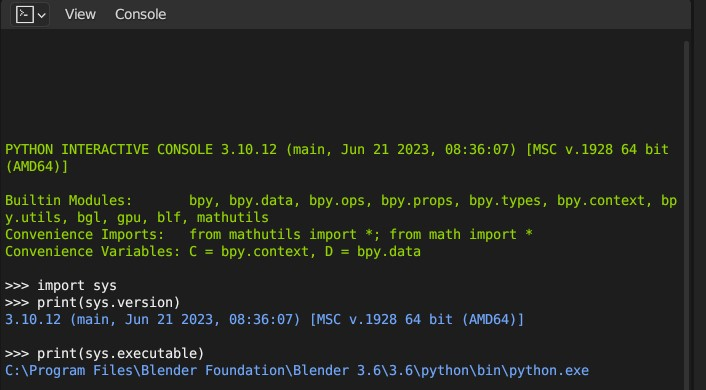Screen dimensions: 706x390
Task: Click the '>>> import sys' command line
Action: coord(61,286)
